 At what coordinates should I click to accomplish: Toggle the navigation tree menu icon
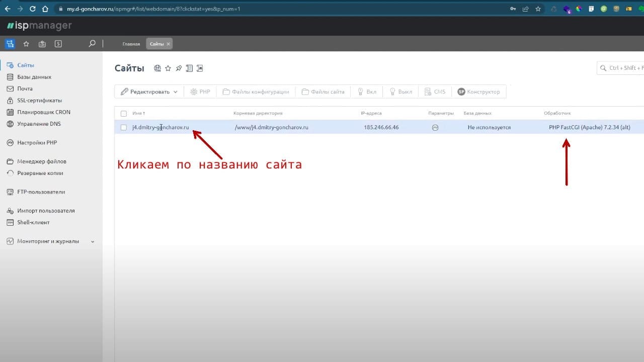(10, 44)
